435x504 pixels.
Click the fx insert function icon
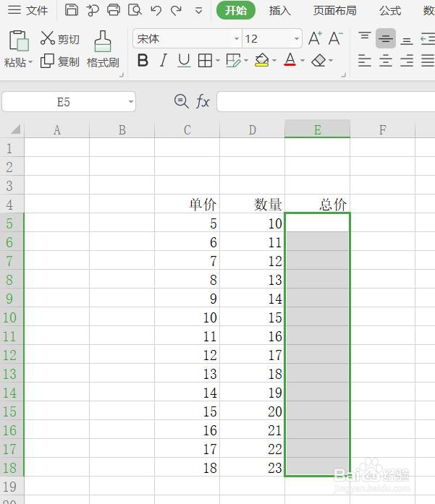pos(203,101)
